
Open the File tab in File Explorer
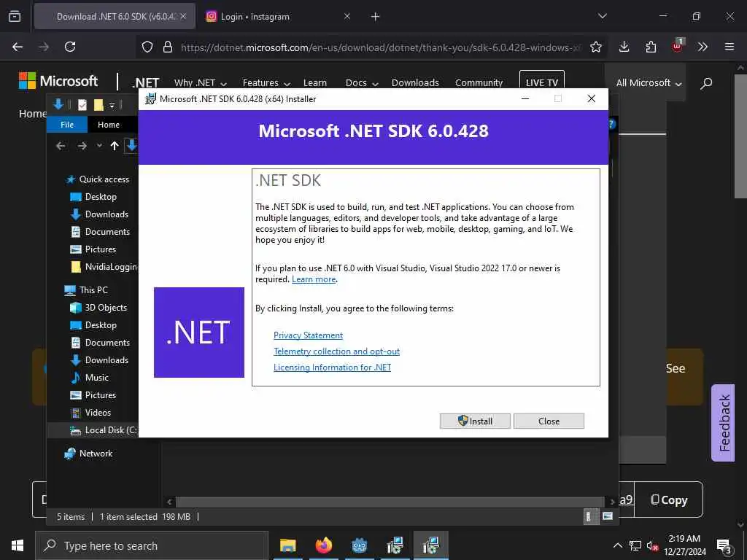[x=67, y=125]
